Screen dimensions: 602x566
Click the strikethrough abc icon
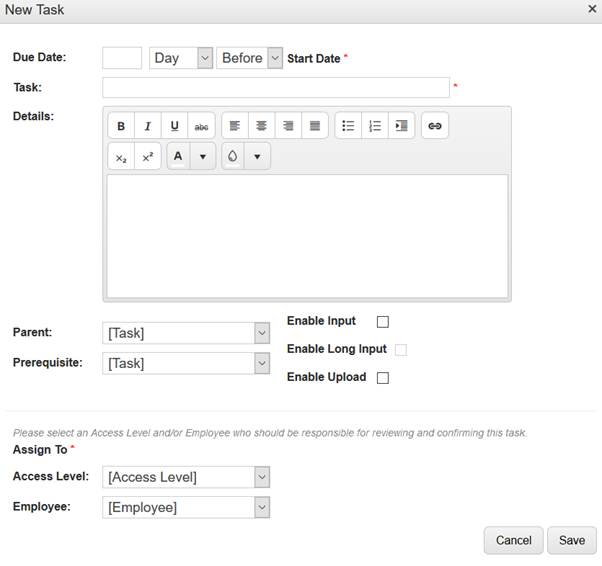click(x=201, y=126)
